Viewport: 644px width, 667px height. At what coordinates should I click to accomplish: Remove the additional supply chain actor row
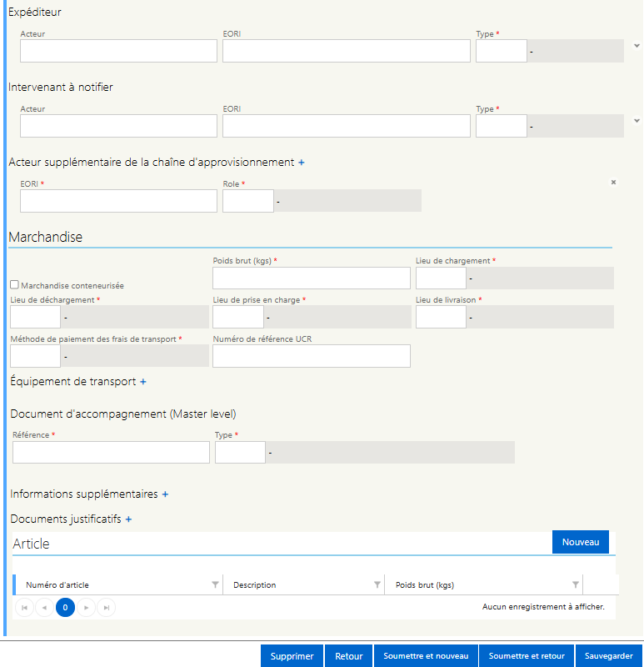(613, 182)
